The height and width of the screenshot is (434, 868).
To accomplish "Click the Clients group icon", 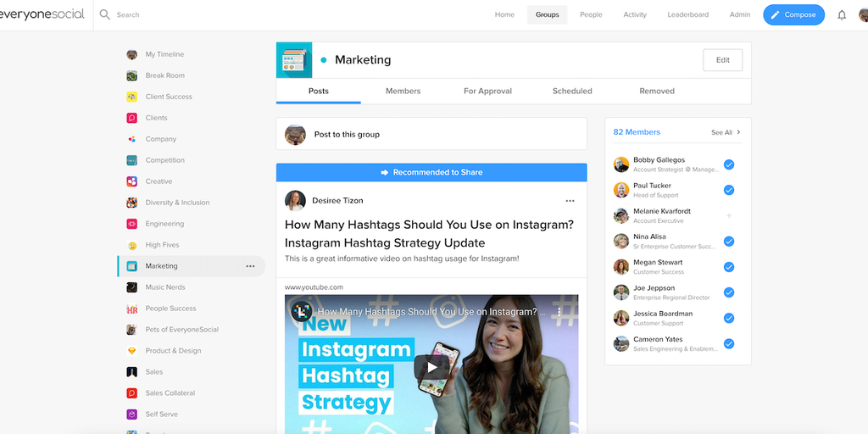I will click(x=131, y=118).
